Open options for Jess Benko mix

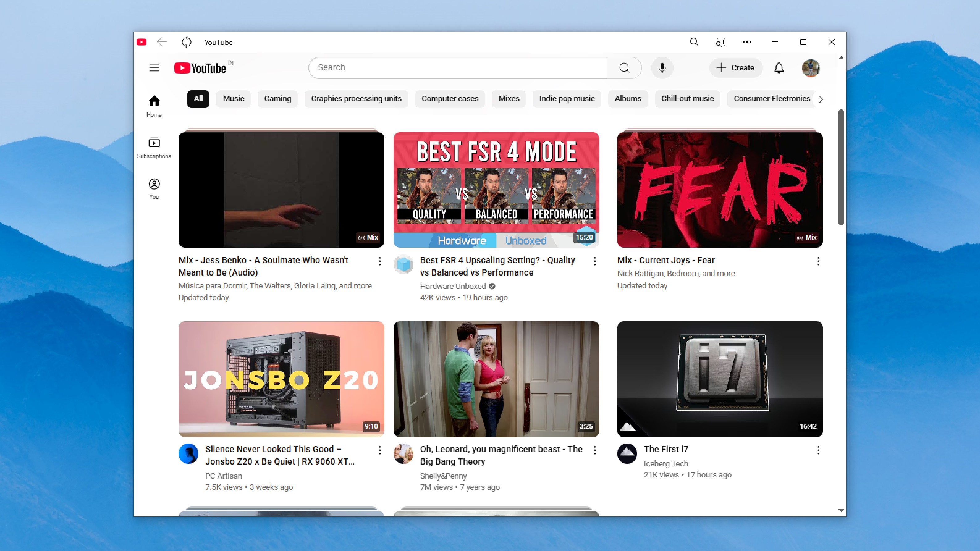coord(380,261)
